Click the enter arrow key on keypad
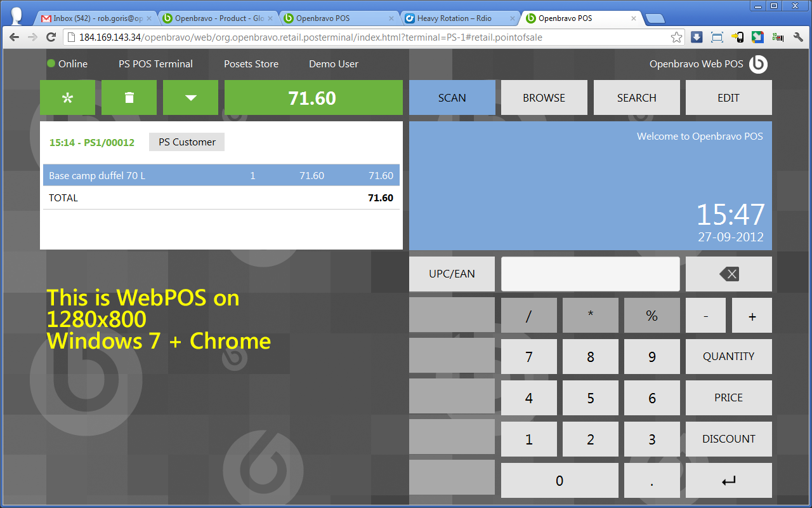 pyautogui.click(x=729, y=481)
